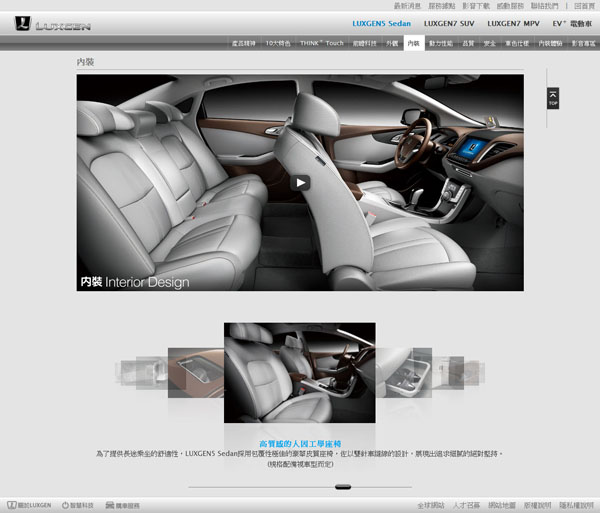Select the 10大特色 menu item
Viewport: 600px width, 513px height.
280,43
